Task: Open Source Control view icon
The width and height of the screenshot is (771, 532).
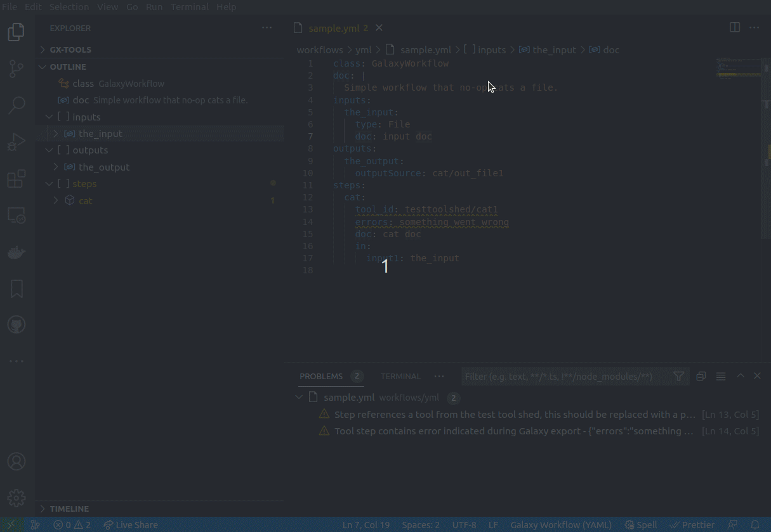Action: [x=16, y=68]
